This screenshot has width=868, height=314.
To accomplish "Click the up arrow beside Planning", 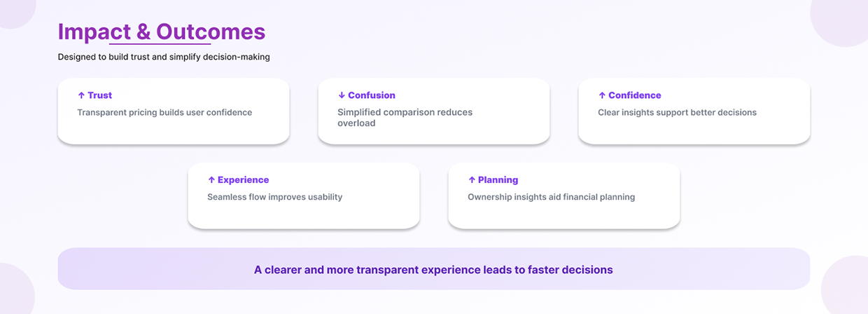I will [472, 180].
